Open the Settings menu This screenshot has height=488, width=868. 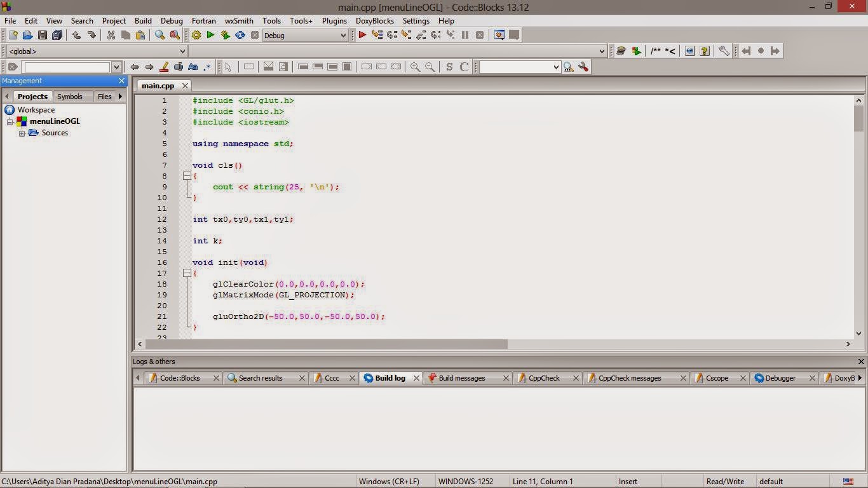[416, 20]
